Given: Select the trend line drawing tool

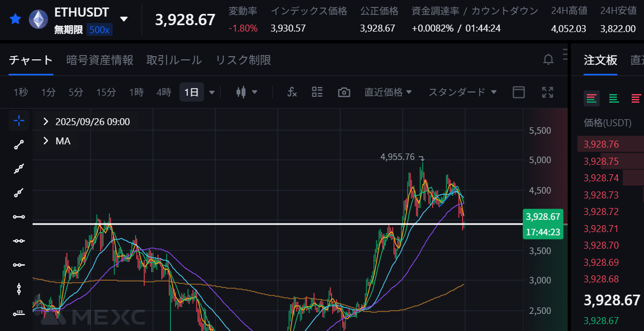Looking at the screenshot, I should click(x=19, y=144).
